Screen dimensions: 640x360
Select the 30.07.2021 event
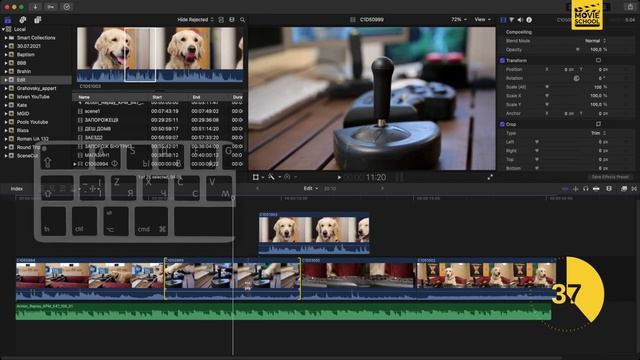(x=29, y=46)
